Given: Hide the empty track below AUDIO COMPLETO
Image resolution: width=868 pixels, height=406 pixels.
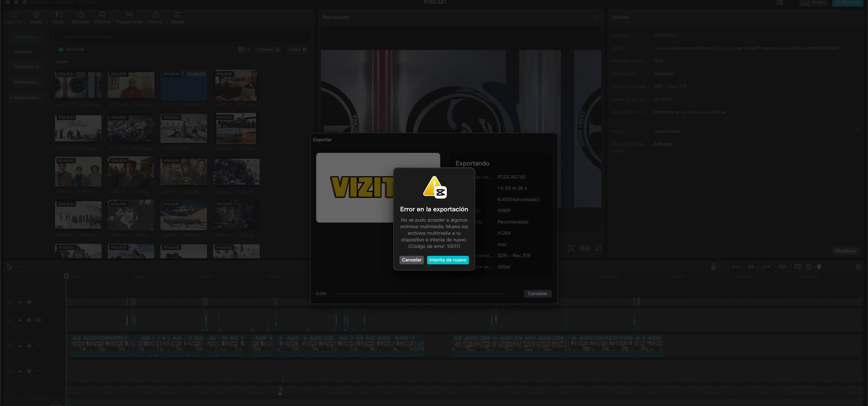Looking at the screenshot, I should coord(29,371).
